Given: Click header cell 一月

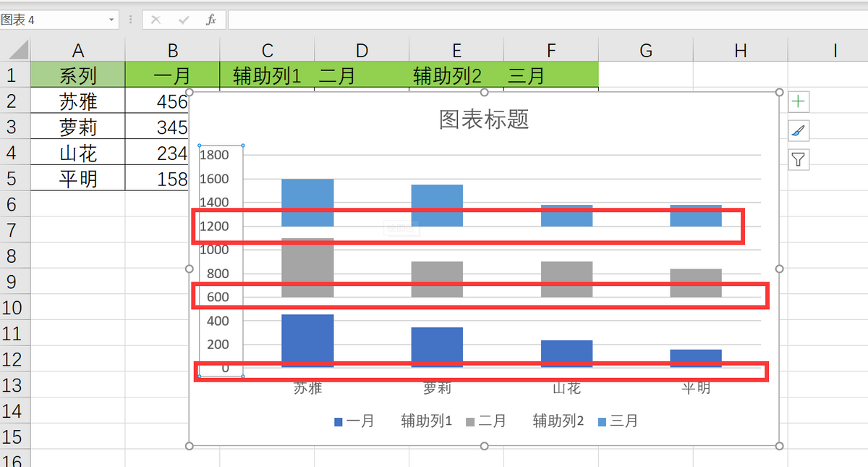Looking at the screenshot, I should (x=172, y=75).
